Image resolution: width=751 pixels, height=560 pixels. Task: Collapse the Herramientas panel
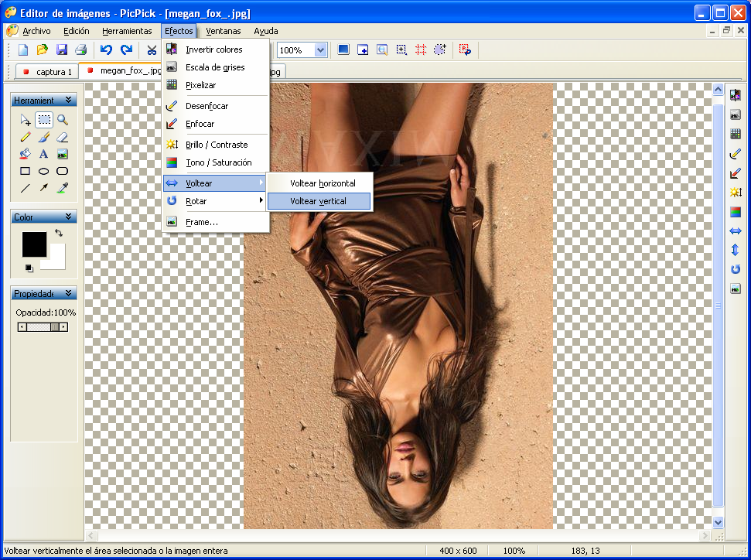point(69,100)
